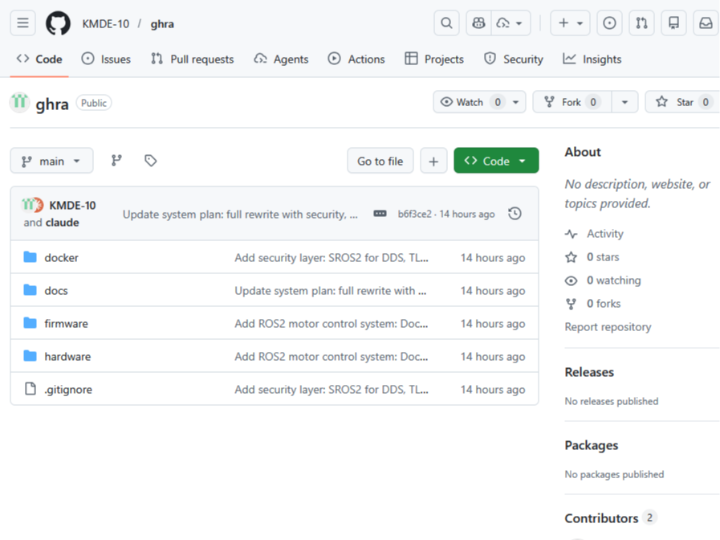Image resolution: width=720 pixels, height=540 pixels.
Task: Switch to the Actions tab
Action: point(356,59)
